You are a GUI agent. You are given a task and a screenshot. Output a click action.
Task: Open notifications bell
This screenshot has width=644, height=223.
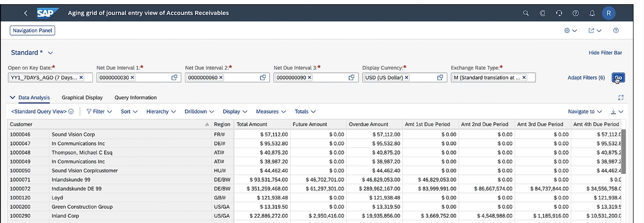(592, 13)
